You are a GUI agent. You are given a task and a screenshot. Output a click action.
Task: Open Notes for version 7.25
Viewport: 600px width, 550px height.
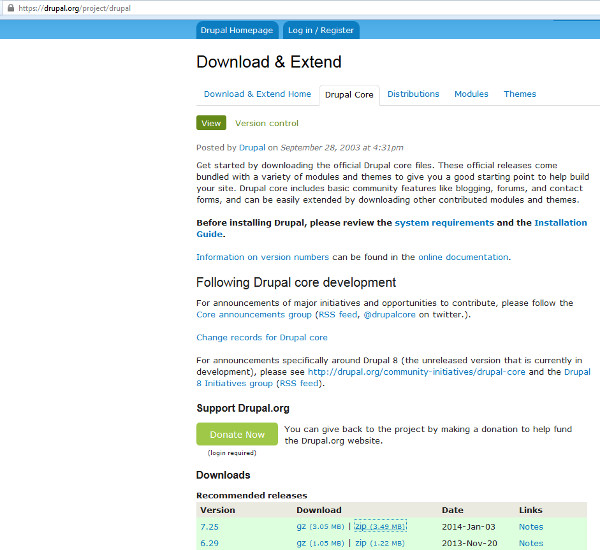click(x=531, y=527)
